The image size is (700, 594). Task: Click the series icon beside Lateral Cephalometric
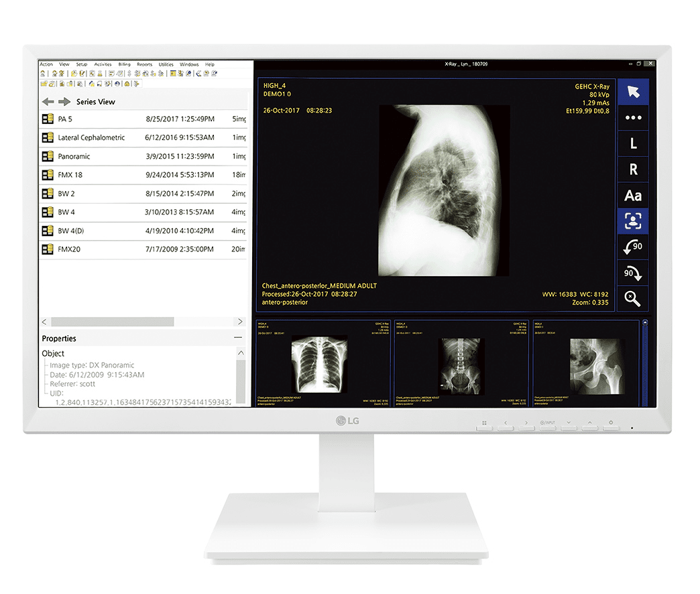click(48, 137)
